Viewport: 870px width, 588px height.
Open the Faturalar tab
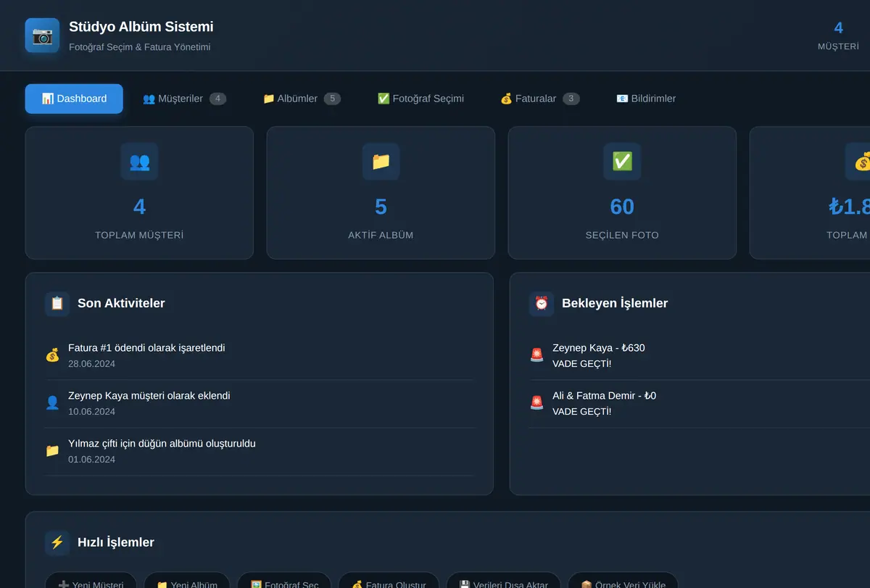[x=540, y=99]
